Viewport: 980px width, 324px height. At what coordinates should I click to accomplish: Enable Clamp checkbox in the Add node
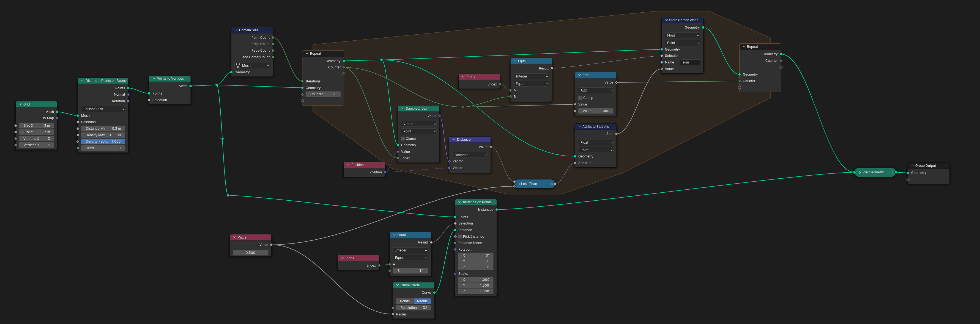coord(580,98)
